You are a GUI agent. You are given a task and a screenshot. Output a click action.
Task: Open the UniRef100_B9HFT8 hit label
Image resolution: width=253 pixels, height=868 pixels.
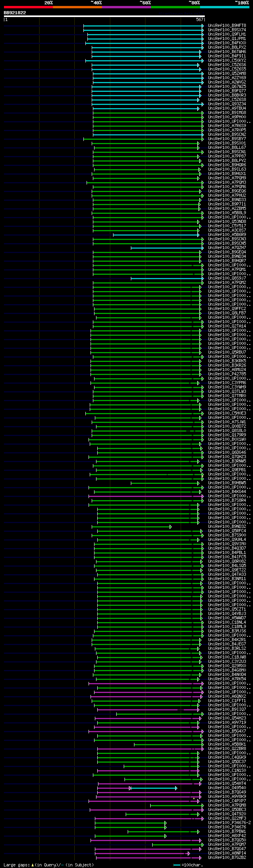[227, 25]
